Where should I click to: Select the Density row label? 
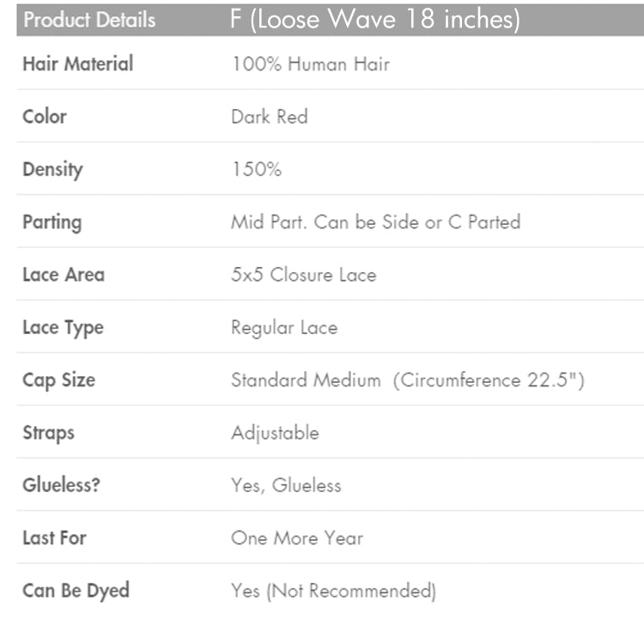[x=52, y=169]
